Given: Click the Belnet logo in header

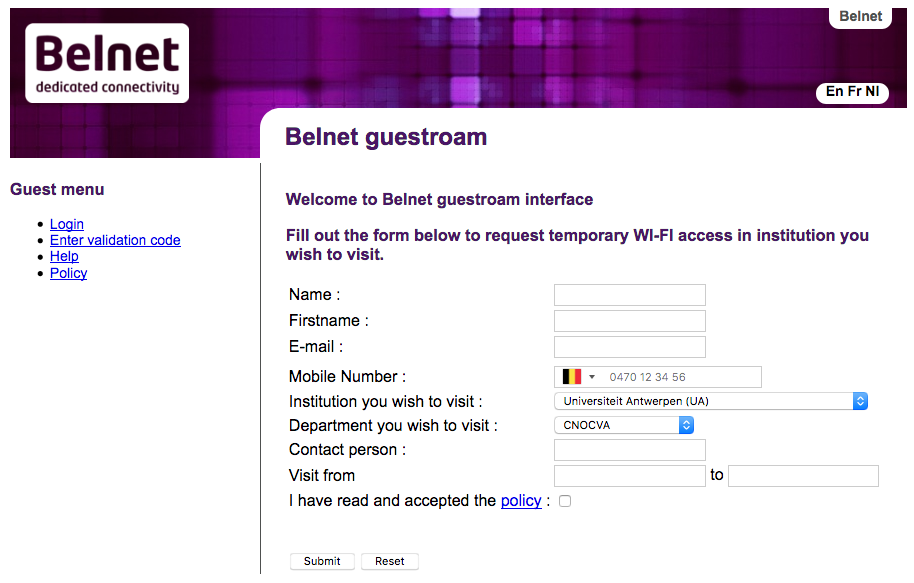Looking at the screenshot, I should 107,63.
